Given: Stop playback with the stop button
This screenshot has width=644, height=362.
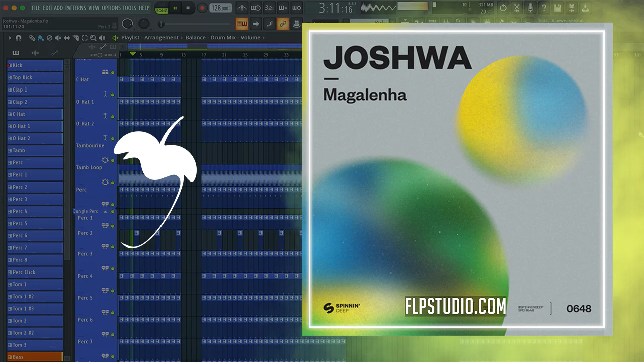Looking at the screenshot, I should [x=188, y=8].
